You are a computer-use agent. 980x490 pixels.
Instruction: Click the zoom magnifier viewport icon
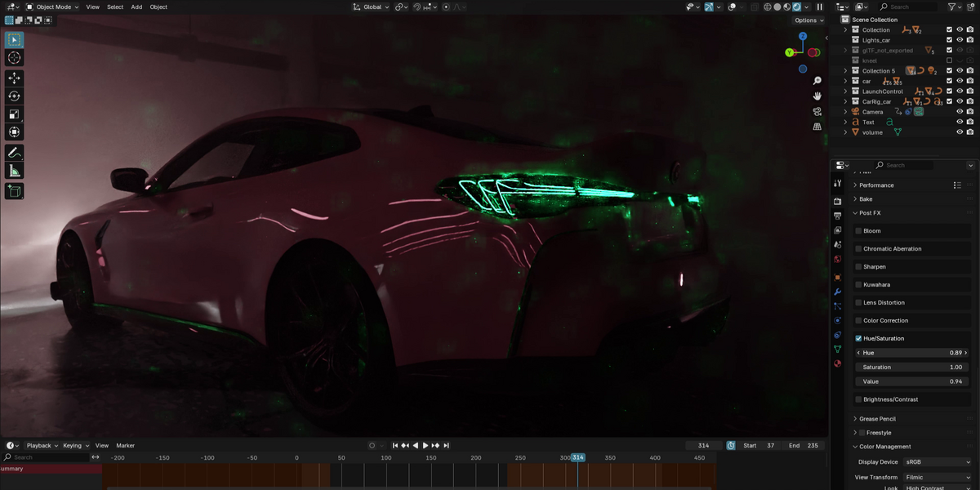(817, 81)
